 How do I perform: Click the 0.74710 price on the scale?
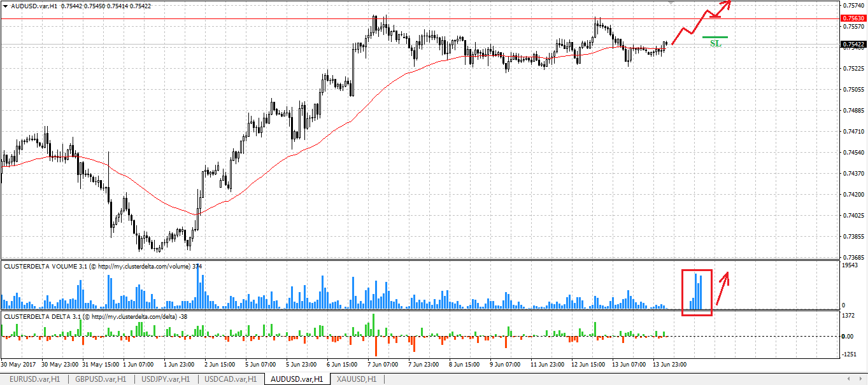click(853, 132)
